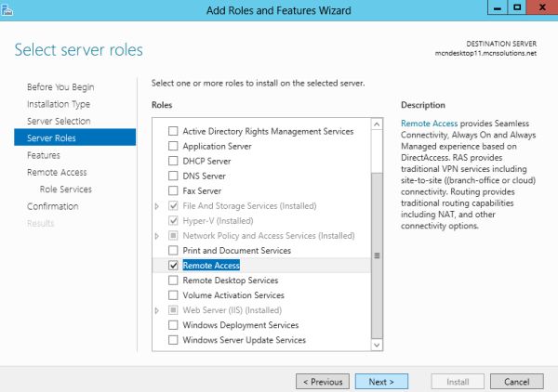The height and width of the screenshot is (392, 558).
Task: Uncheck the Remote Access role
Action: pos(172,265)
